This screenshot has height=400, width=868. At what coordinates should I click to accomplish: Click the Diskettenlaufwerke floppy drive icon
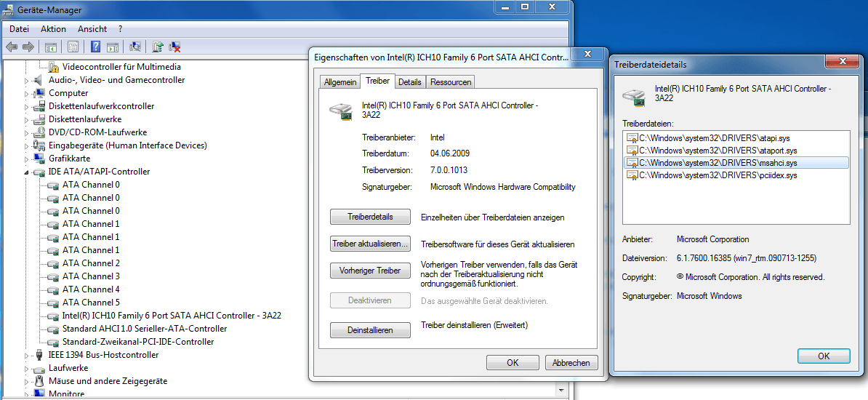39,119
